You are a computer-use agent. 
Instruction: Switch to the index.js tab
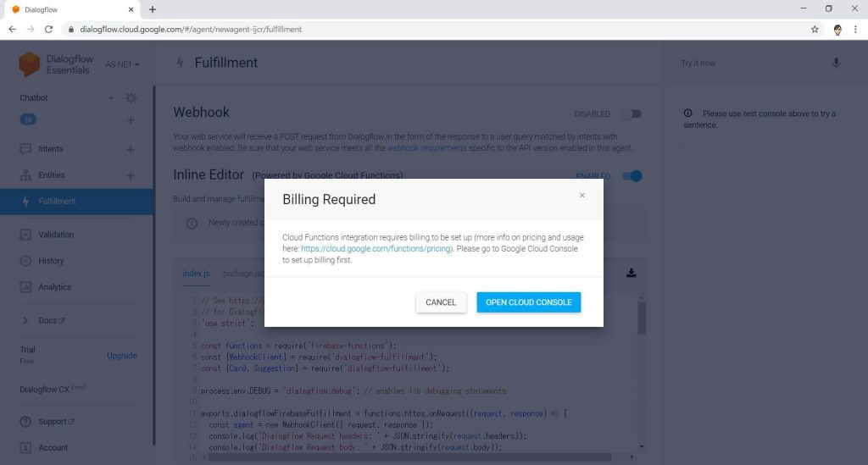pyautogui.click(x=196, y=274)
